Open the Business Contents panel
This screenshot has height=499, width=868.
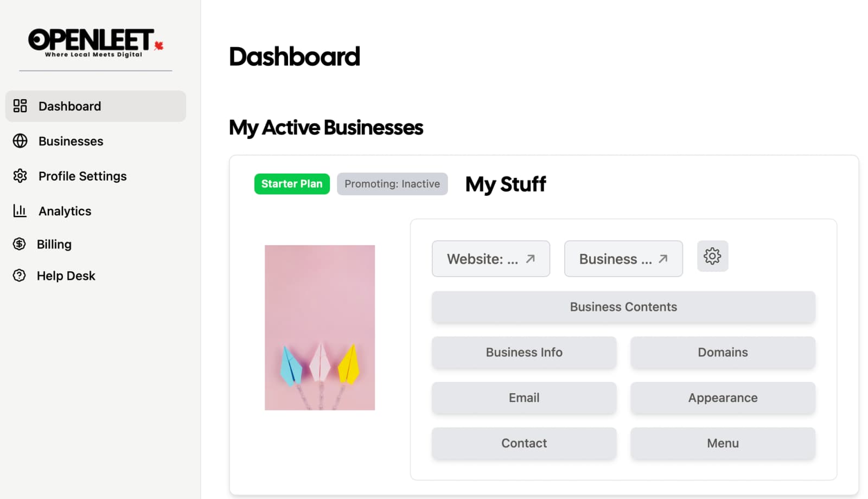623,307
